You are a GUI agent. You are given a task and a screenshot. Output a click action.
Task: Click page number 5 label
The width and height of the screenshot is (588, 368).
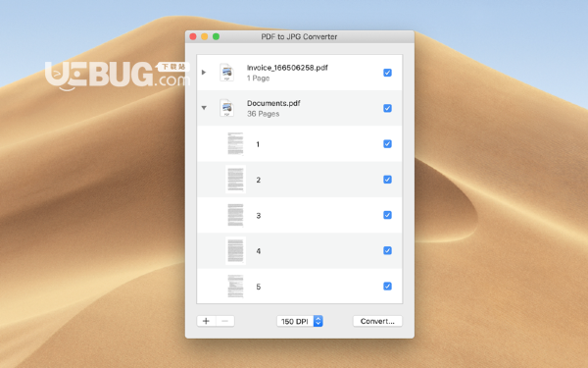(x=259, y=287)
